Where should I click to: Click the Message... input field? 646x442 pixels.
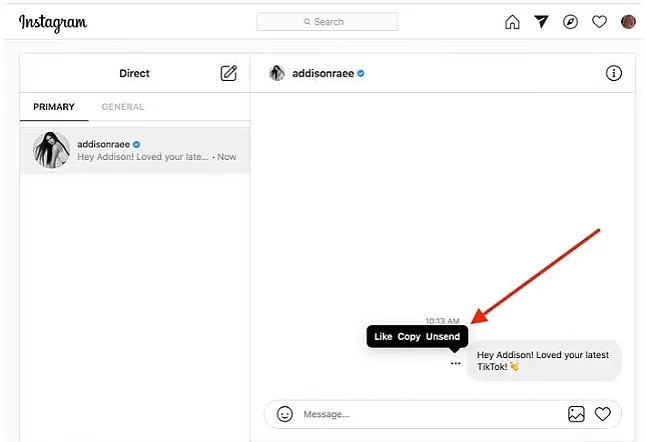coord(433,414)
